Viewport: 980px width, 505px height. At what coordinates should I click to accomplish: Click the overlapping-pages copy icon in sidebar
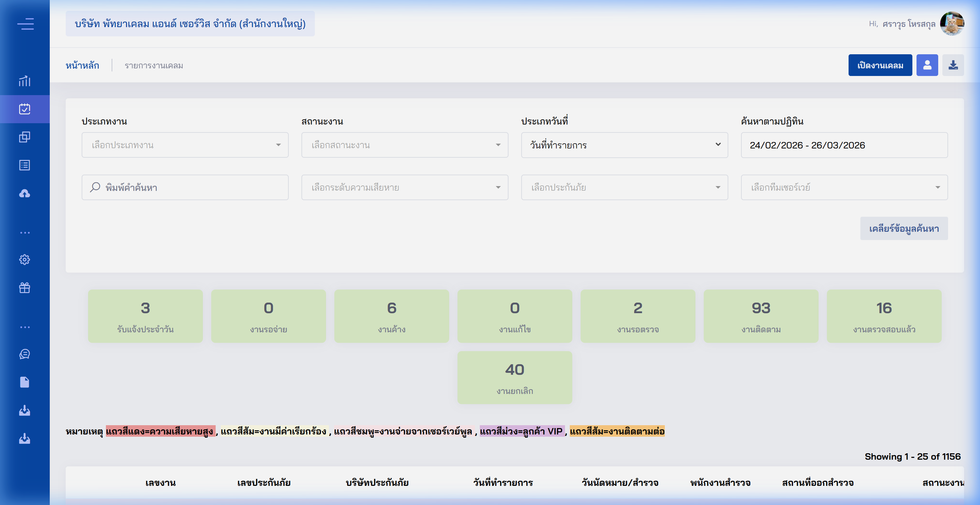pyautogui.click(x=24, y=137)
